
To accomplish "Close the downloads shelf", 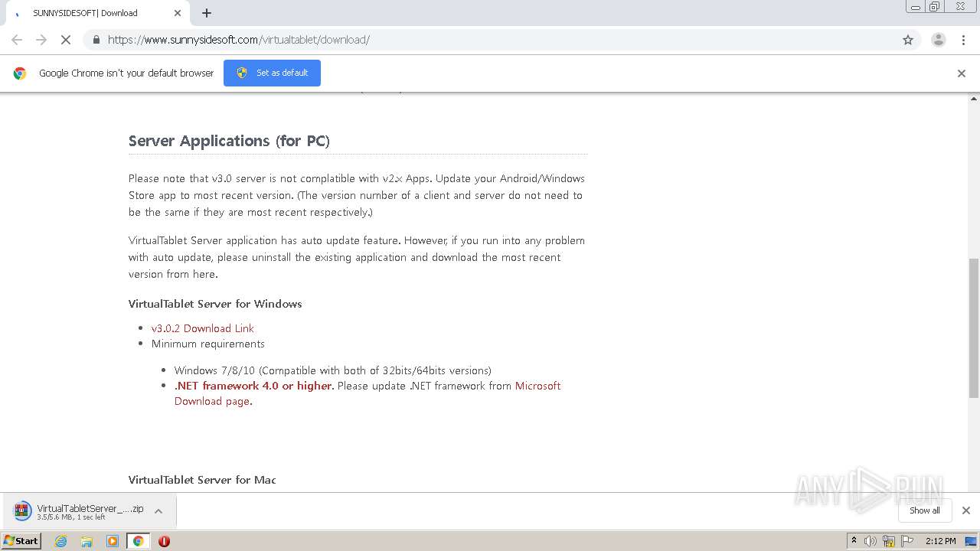I will (x=966, y=510).
